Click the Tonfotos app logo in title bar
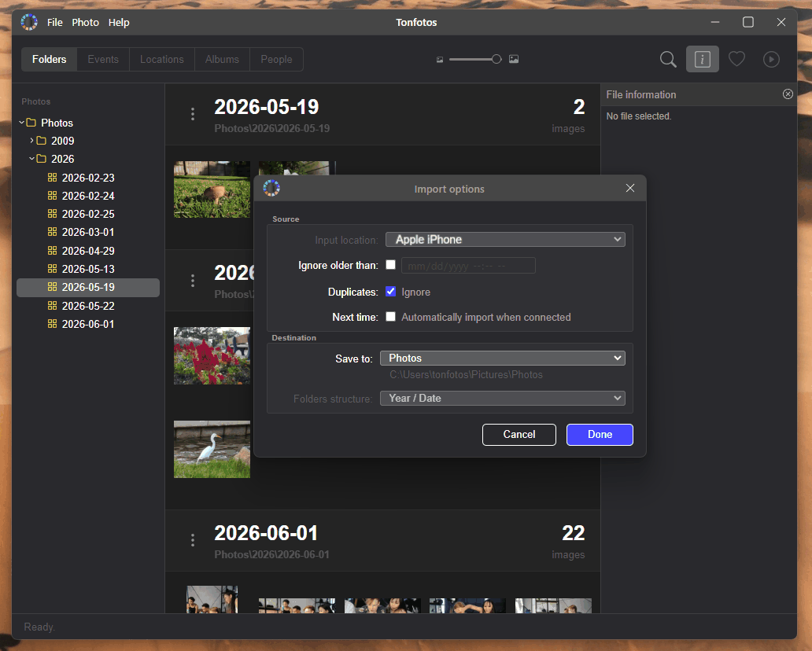The height and width of the screenshot is (651, 812). coord(29,22)
